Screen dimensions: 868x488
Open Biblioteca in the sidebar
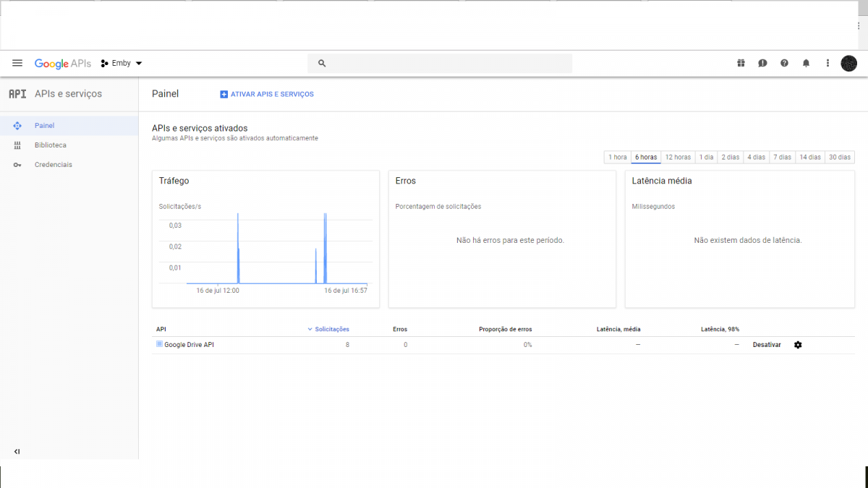pyautogui.click(x=50, y=145)
